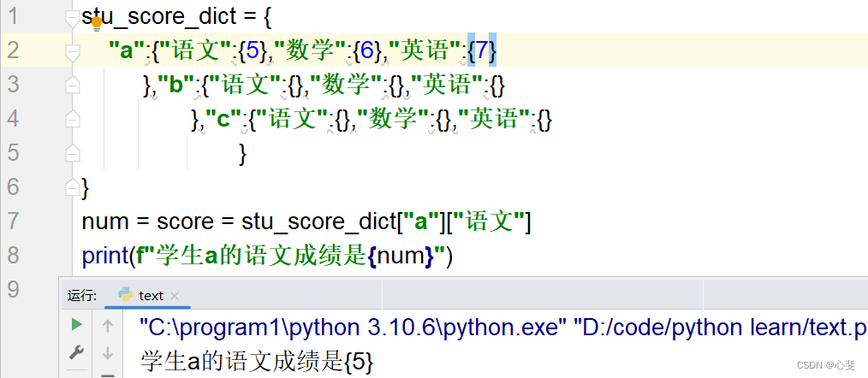Click the word num on line 7
The width and height of the screenshot is (868, 378).
[105, 222]
